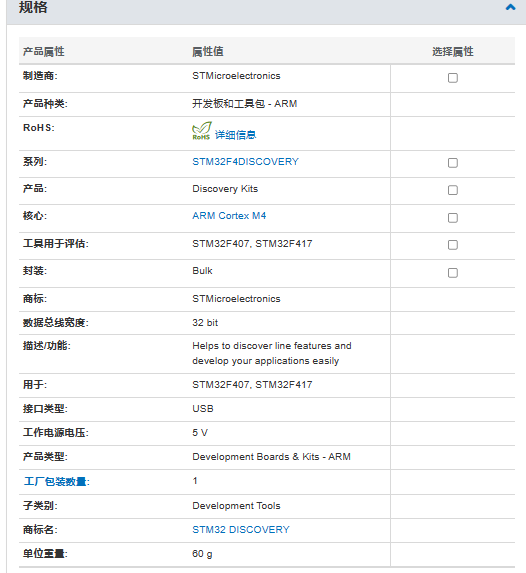
Task: Collapse the 规格 section with the chevron
Action: pyautogui.click(x=511, y=7)
